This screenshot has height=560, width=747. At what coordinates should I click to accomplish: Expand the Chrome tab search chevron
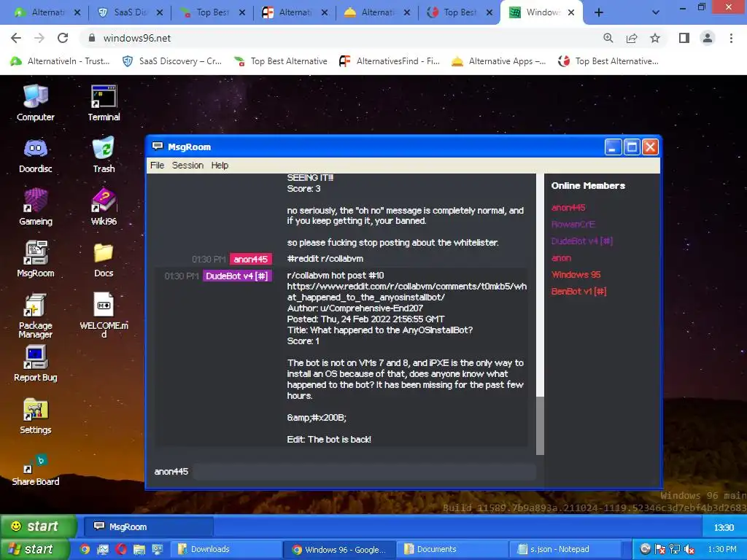coord(656,13)
